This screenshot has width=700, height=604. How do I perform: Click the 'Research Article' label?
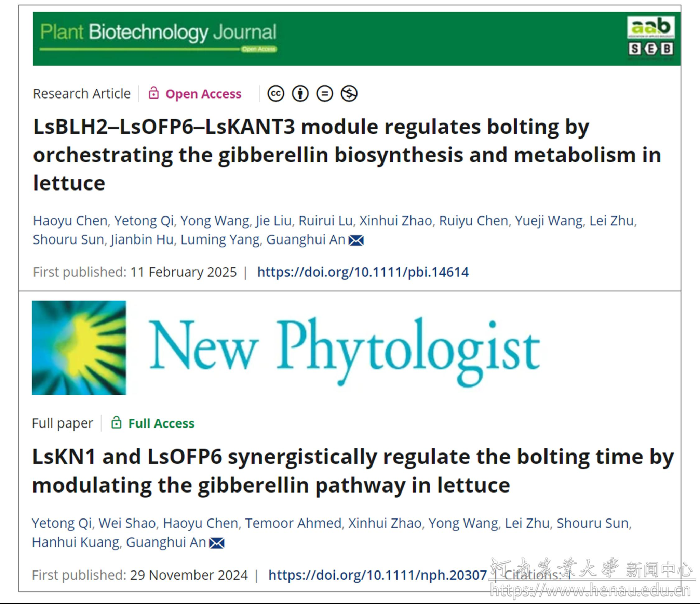pyautogui.click(x=82, y=94)
